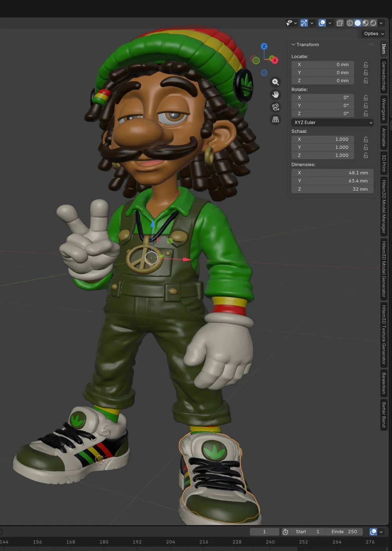Viewport: 392px width, 551px height.
Task: Click the current frame field
Action: [265, 532]
